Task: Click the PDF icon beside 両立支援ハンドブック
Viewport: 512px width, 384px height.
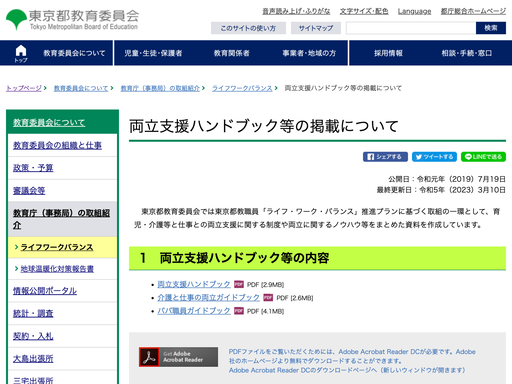Action: pos(239,284)
